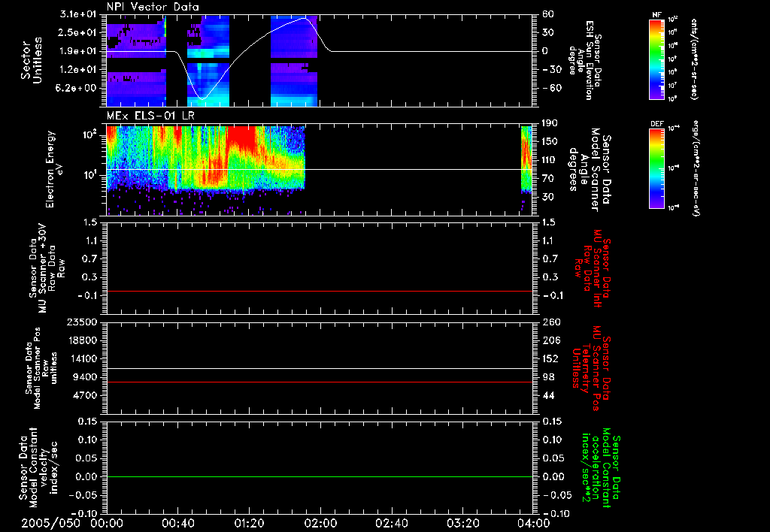Select the "Sector Unitless" axis label

coord(32,60)
